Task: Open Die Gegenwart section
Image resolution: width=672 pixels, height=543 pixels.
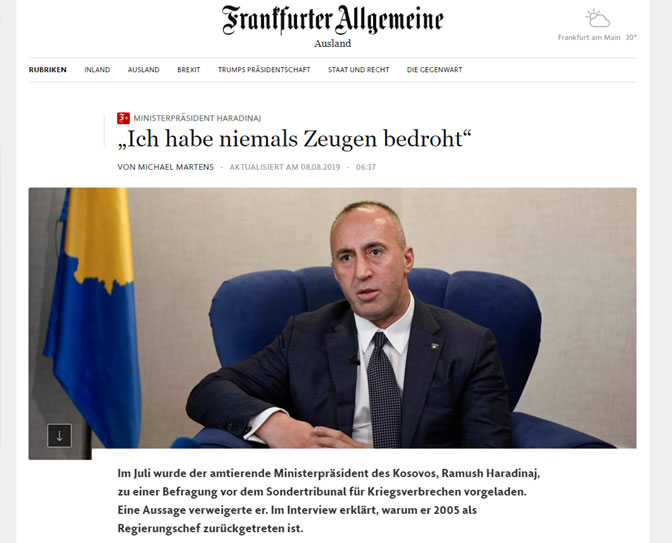Action: [x=435, y=69]
